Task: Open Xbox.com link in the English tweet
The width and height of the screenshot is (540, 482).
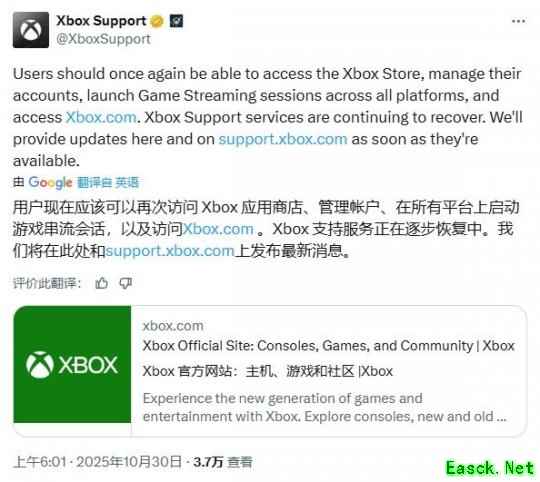Action: click(x=101, y=117)
